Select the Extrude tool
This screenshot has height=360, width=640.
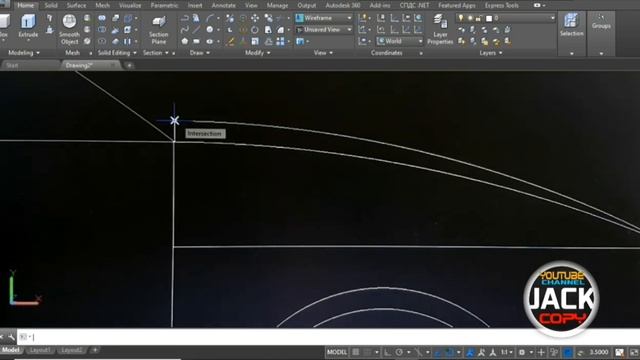pos(28,26)
